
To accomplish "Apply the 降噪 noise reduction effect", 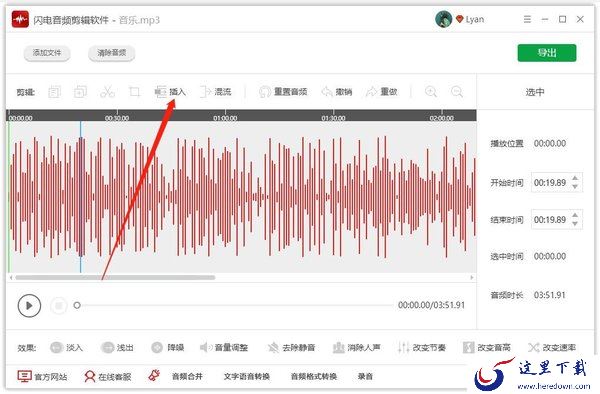I will tap(168, 347).
